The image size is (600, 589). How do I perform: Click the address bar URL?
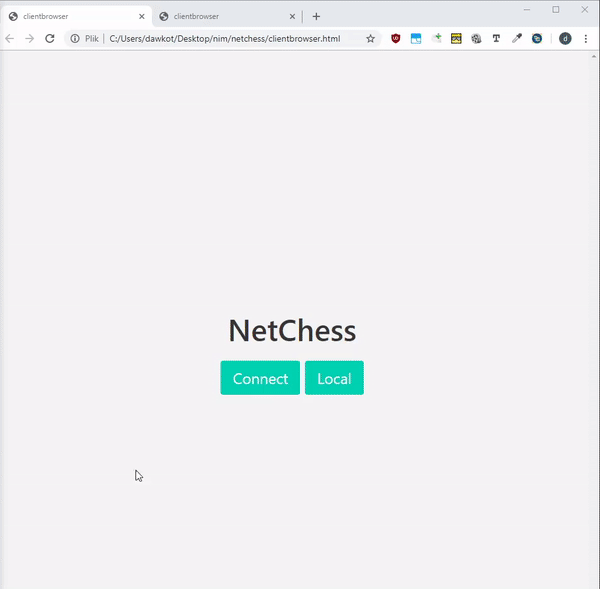point(225,39)
